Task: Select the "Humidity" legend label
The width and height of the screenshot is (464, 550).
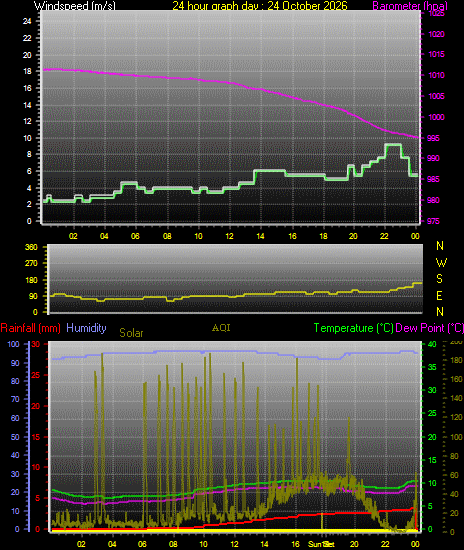Action: coord(86,328)
